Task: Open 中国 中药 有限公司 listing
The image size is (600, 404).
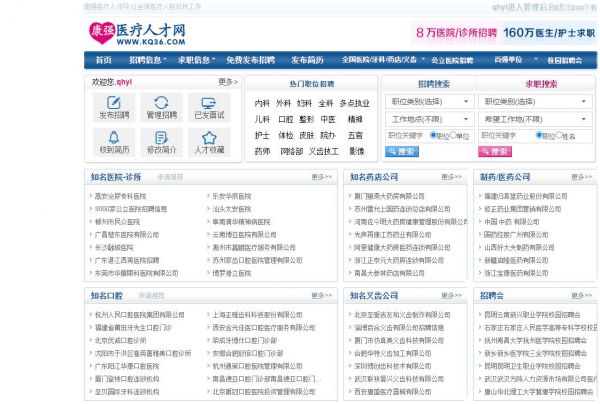Action: (x=512, y=222)
